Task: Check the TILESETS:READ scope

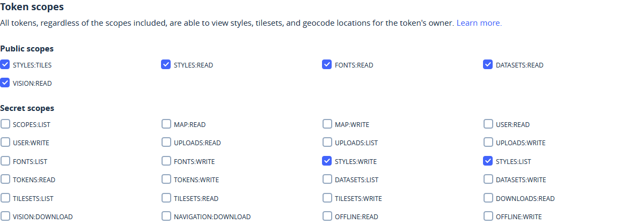Action: pyautogui.click(x=166, y=198)
